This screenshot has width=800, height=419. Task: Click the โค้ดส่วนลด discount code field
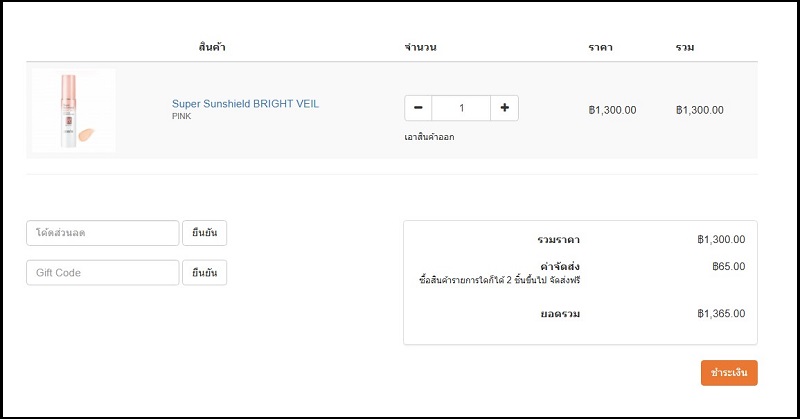coord(103,233)
